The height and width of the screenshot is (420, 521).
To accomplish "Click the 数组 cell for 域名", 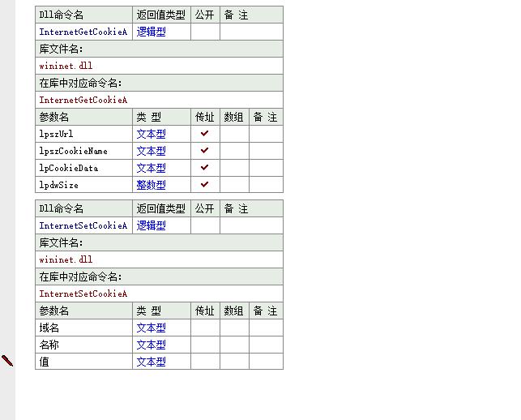I will pyautogui.click(x=234, y=328).
